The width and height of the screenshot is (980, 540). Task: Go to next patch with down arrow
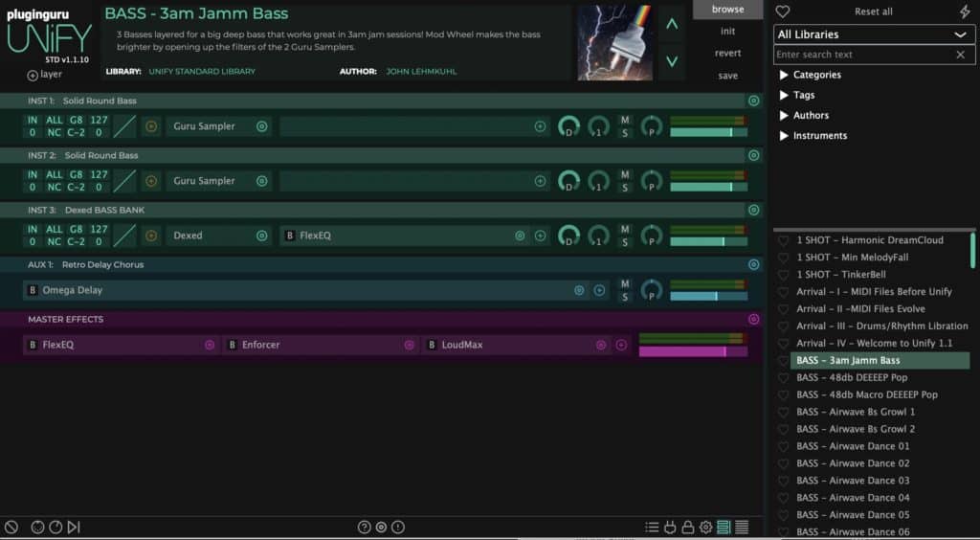pyautogui.click(x=672, y=61)
